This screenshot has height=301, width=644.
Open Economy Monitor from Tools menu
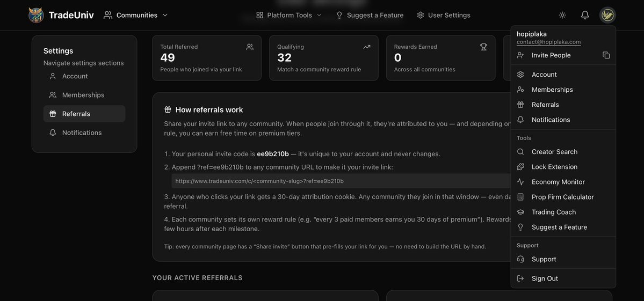563,182
